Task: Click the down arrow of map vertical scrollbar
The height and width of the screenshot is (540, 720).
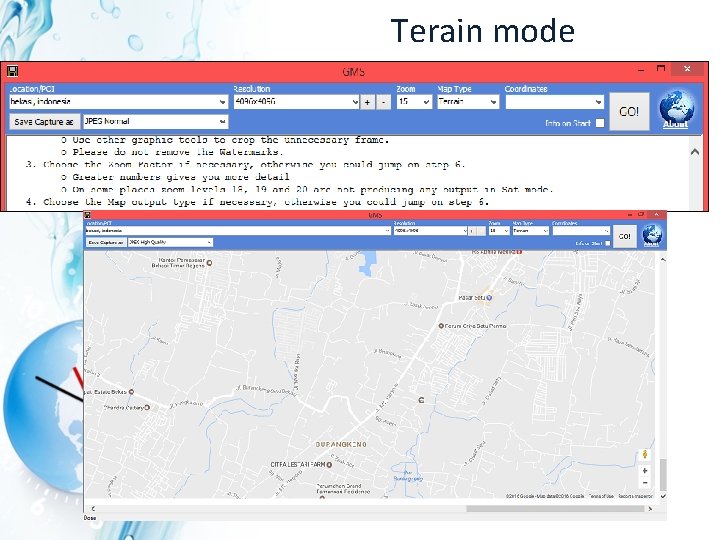Action: pos(663,496)
